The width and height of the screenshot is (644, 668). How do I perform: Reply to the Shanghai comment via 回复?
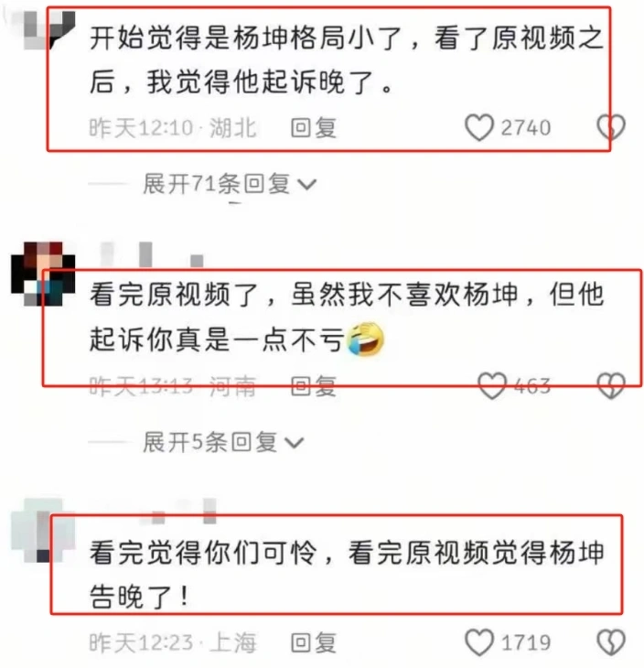(314, 642)
